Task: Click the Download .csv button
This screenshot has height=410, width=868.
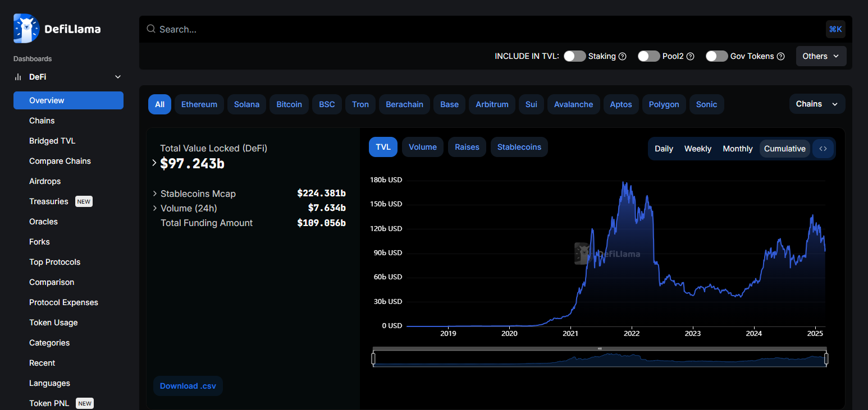Action: pyautogui.click(x=188, y=386)
